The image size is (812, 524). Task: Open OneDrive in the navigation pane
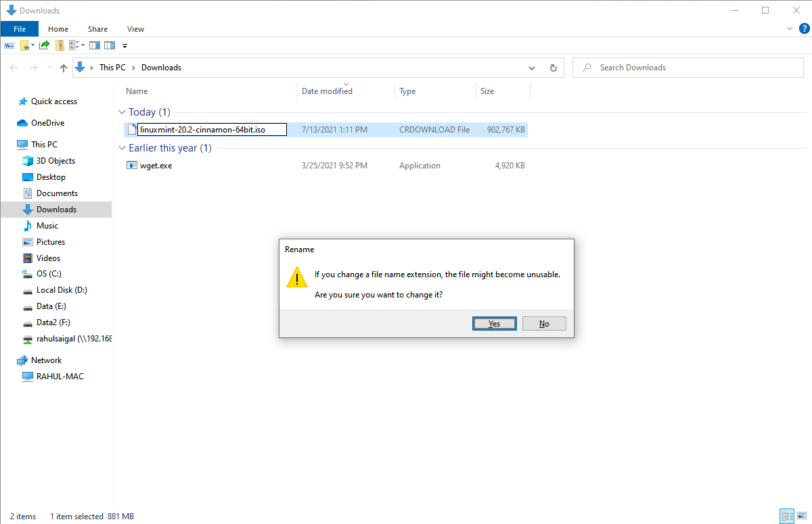pos(47,123)
